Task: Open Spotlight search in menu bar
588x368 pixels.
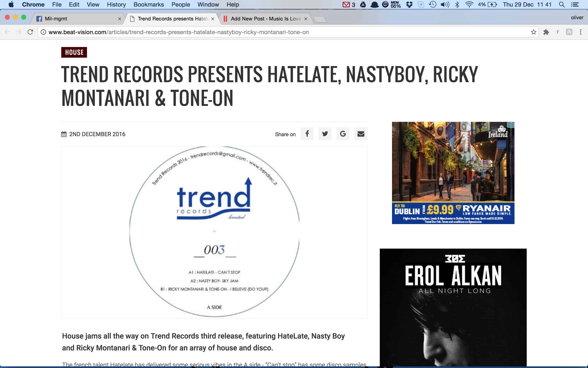Action: click(561, 4)
